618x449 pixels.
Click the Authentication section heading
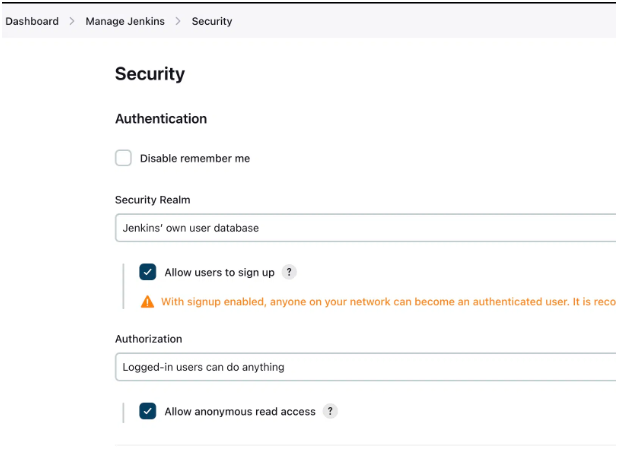pyautogui.click(x=161, y=119)
